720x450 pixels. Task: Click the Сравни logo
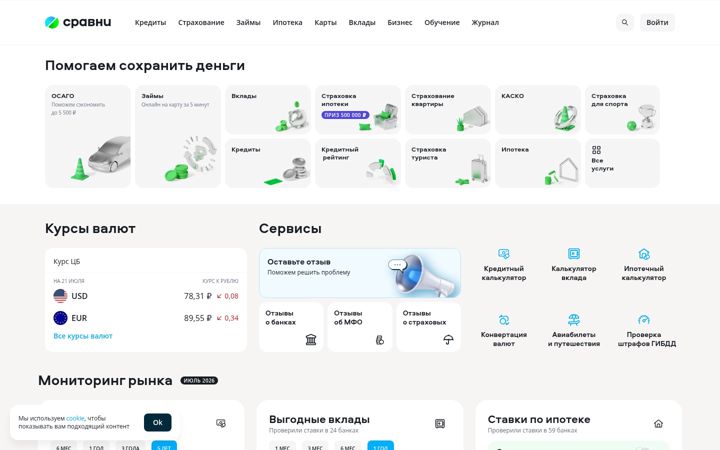(78, 22)
